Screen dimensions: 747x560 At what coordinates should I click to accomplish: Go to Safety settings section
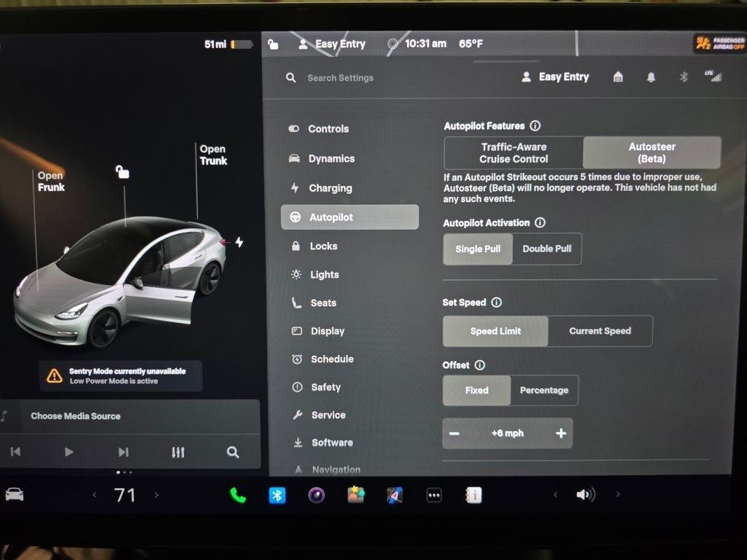point(325,387)
